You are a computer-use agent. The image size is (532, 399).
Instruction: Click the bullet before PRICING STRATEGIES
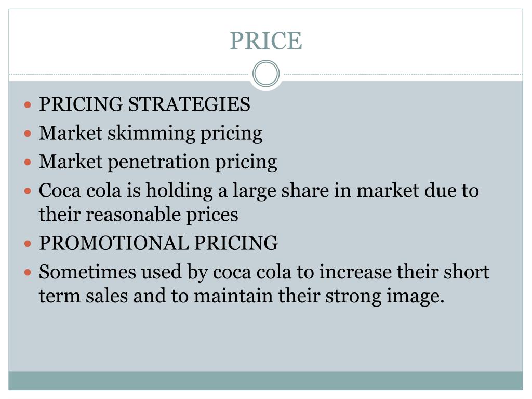tap(28, 104)
